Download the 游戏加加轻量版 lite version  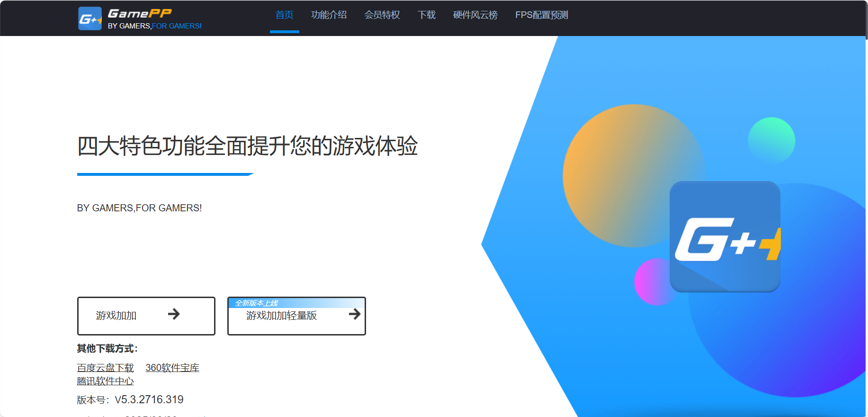tap(296, 316)
